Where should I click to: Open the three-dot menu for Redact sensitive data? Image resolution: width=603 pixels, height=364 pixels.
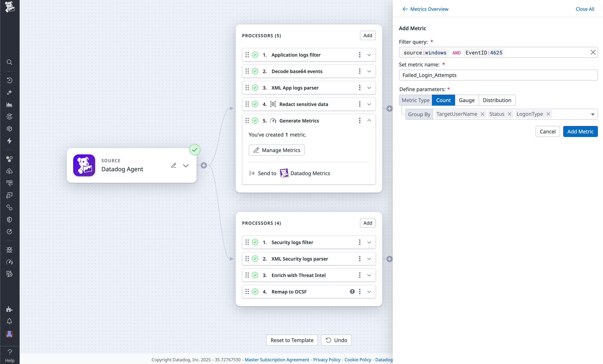coord(360,104)
